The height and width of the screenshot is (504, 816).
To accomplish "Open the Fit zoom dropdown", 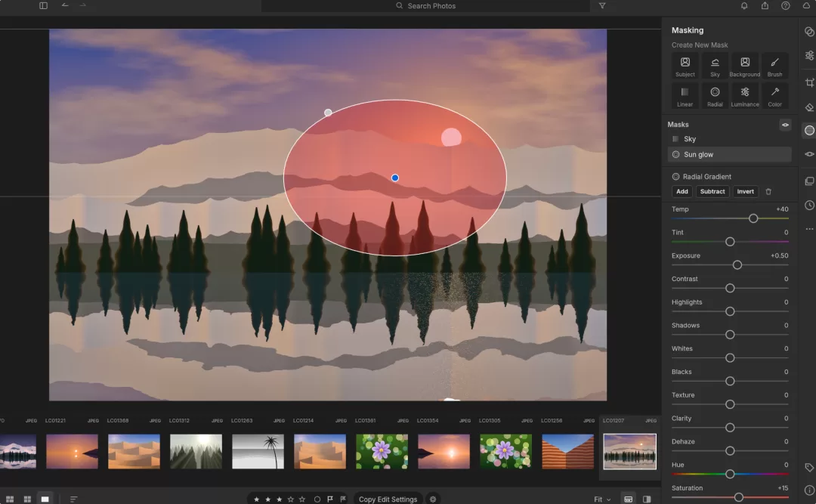I will tap(602, 499).
